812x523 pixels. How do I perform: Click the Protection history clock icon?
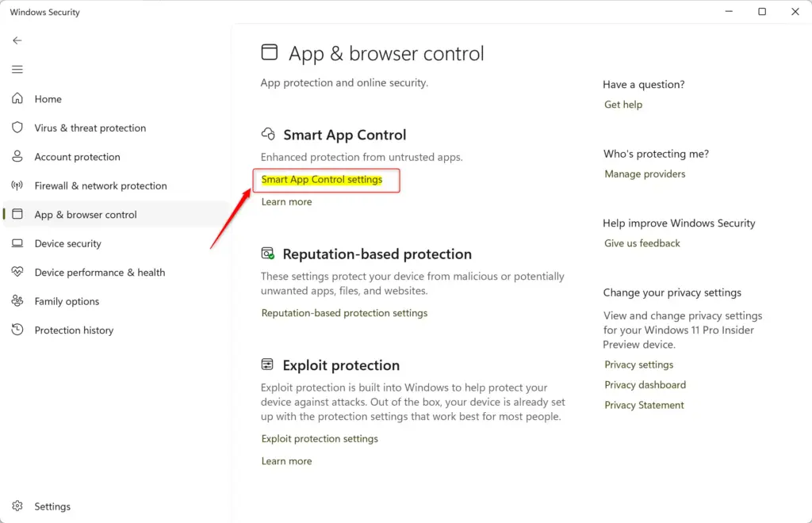(x=17, y=330)
